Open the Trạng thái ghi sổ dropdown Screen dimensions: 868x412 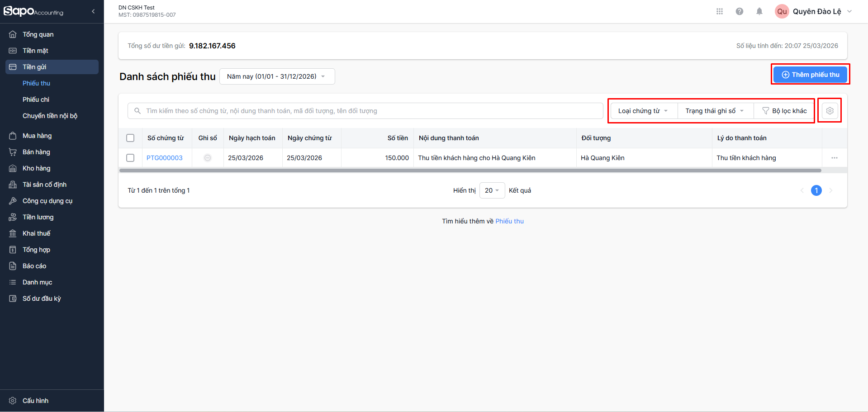715,111
